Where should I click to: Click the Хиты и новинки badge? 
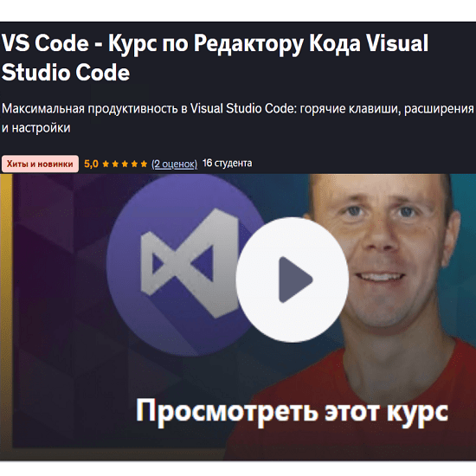point(40,164)
